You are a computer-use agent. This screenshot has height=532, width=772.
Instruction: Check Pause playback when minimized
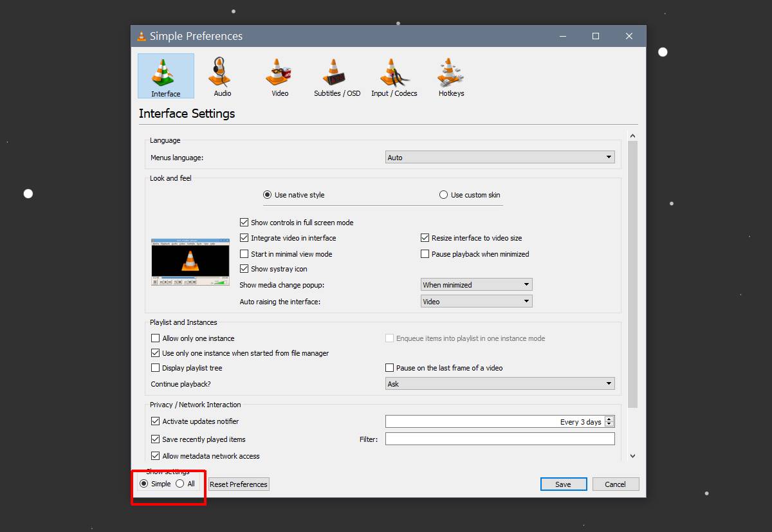tap(425, 253)
